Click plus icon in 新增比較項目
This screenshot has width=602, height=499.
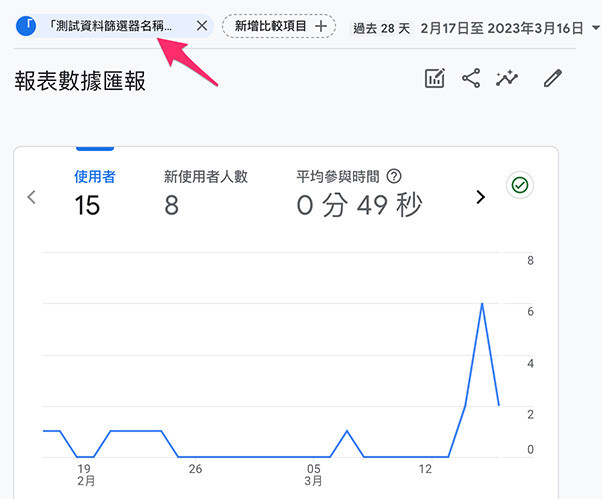pyautogui.click(x=321, y=26)
